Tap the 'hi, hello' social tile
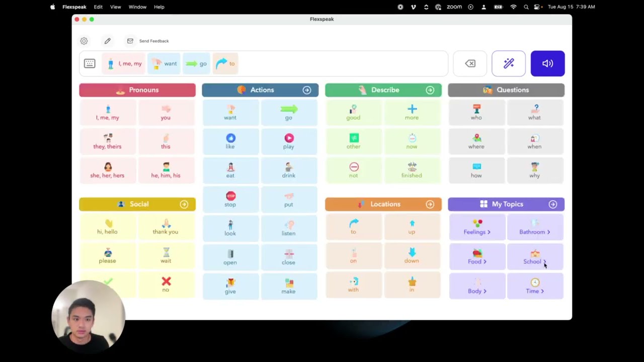 coord(107,227)
